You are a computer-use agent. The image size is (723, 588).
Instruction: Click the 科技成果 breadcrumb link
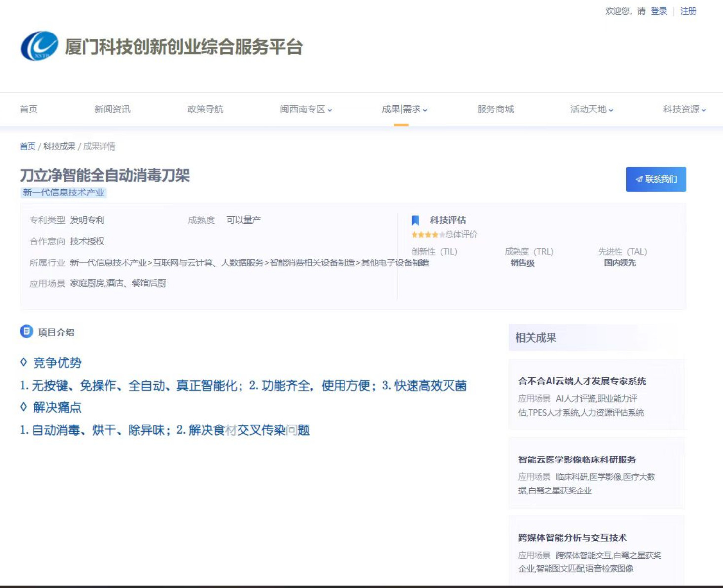tap(59, 146)
